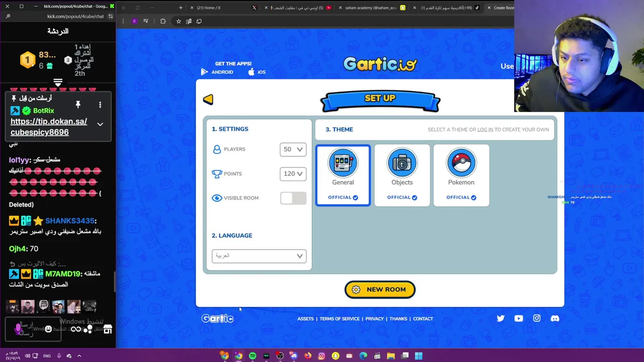Expand the pinned BotRix message chevron
The width and height of the screenshot is (644, 362).
(100, 124)
